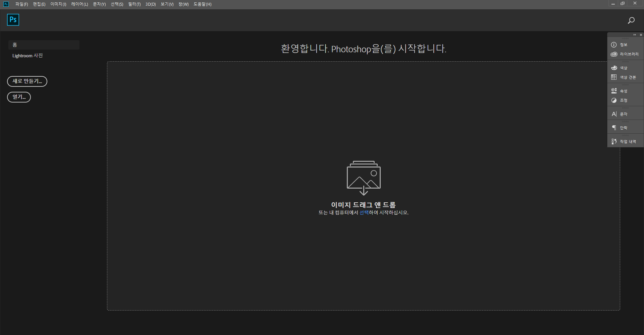Click the 이미지 드래그 앤 드롭 heading
This screenshot has width=644, height=335.
[364, 205]
